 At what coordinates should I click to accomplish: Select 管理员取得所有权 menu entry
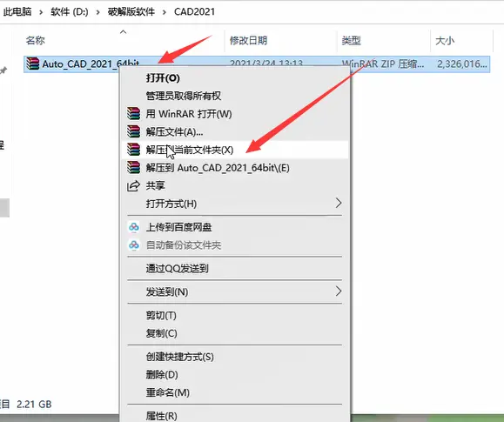pyautogui.click(x=235, y=96)
